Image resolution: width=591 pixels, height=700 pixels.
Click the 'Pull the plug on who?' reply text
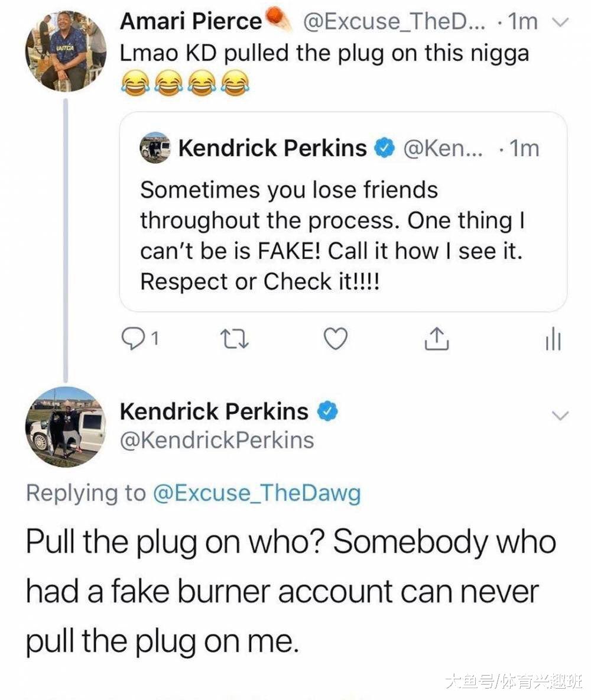point(290,591)
